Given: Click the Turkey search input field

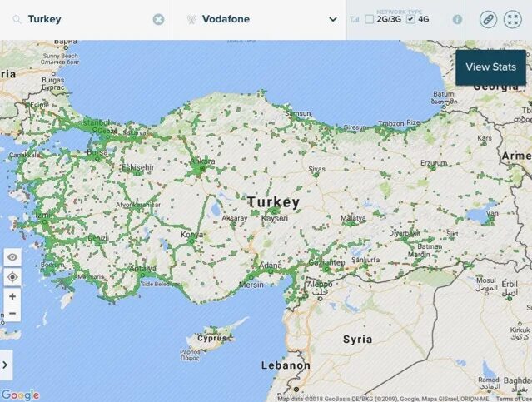Looking at the screenshot, I should coord(88,19).
